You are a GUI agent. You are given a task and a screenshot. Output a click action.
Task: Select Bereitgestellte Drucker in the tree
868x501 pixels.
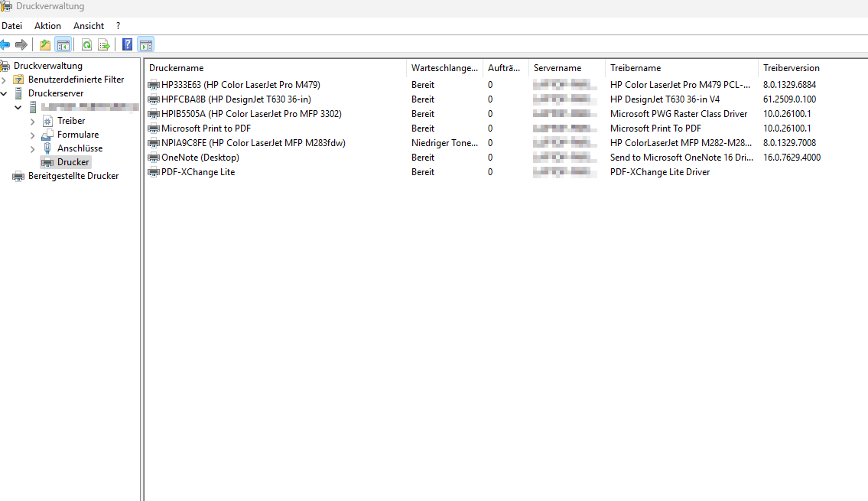73,176
